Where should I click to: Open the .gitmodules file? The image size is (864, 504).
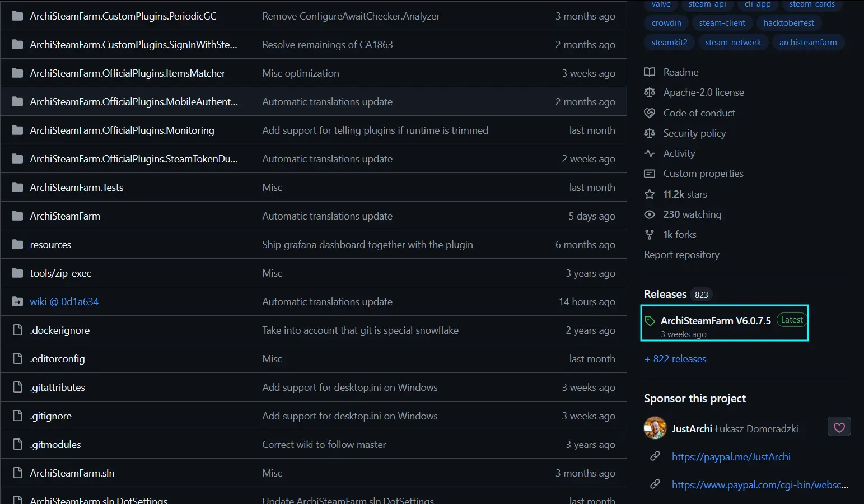55,445
